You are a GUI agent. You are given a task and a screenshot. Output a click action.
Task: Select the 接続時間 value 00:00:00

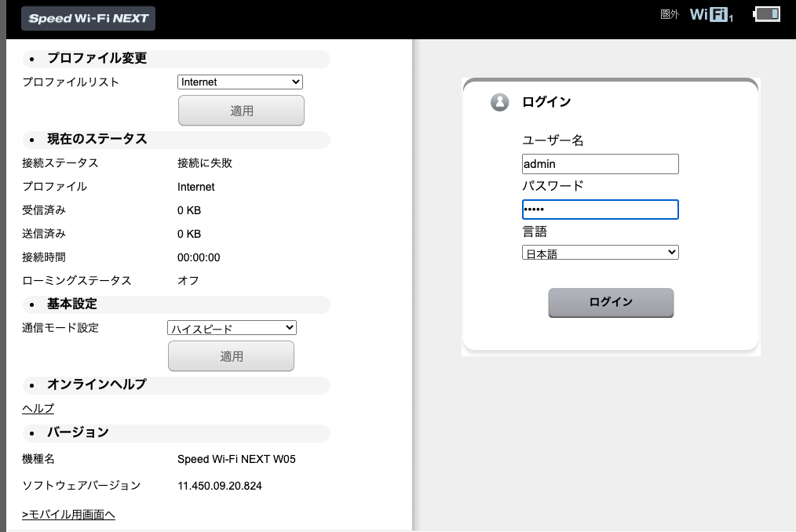pyautogui.click(x=199, y=257)
